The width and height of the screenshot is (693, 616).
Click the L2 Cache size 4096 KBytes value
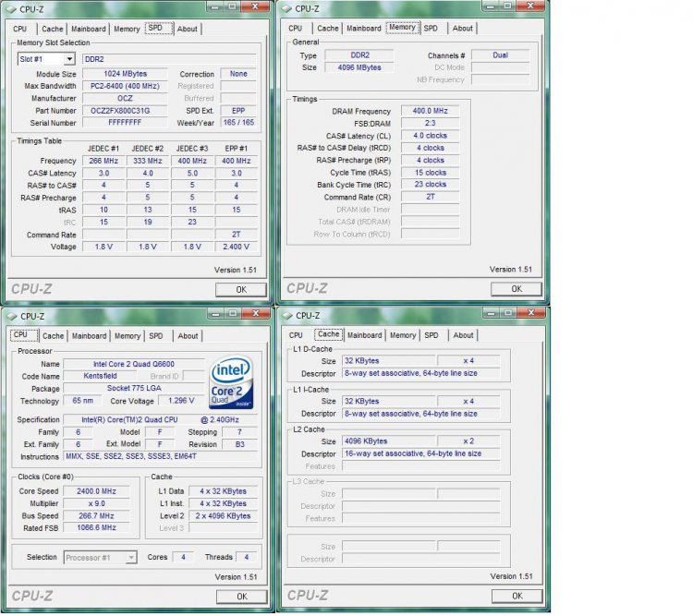388,441
